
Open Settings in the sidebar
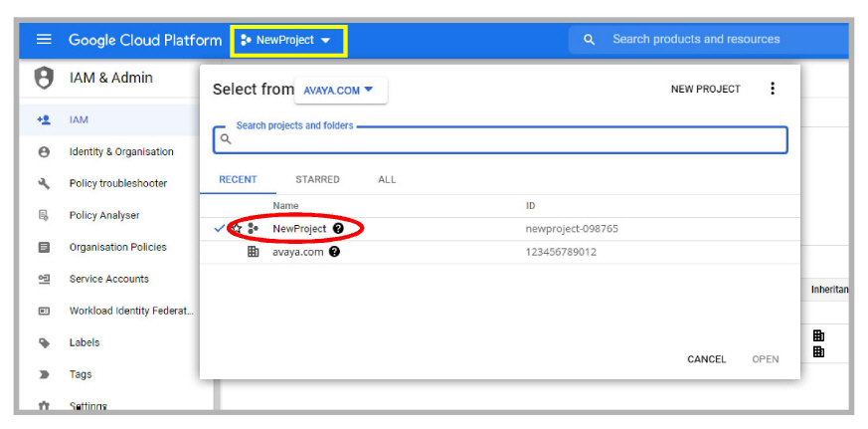coord(87,406)
